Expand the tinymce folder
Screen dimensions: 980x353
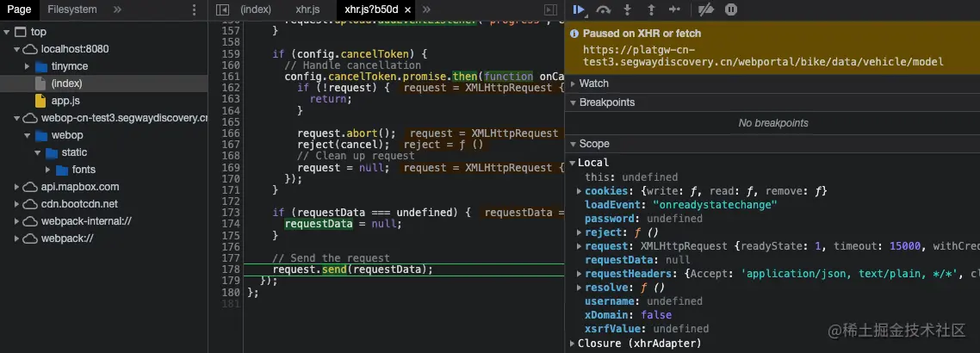(27, 66)
